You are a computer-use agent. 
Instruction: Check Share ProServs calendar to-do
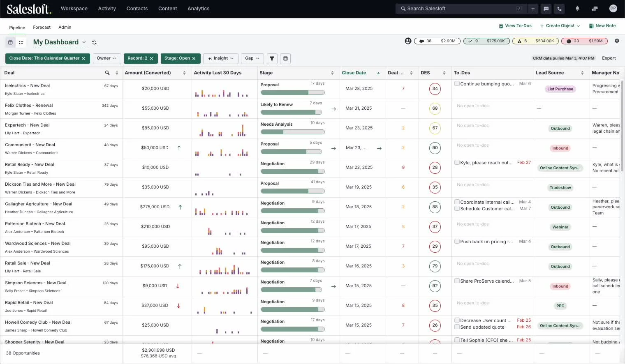(457, 281)
